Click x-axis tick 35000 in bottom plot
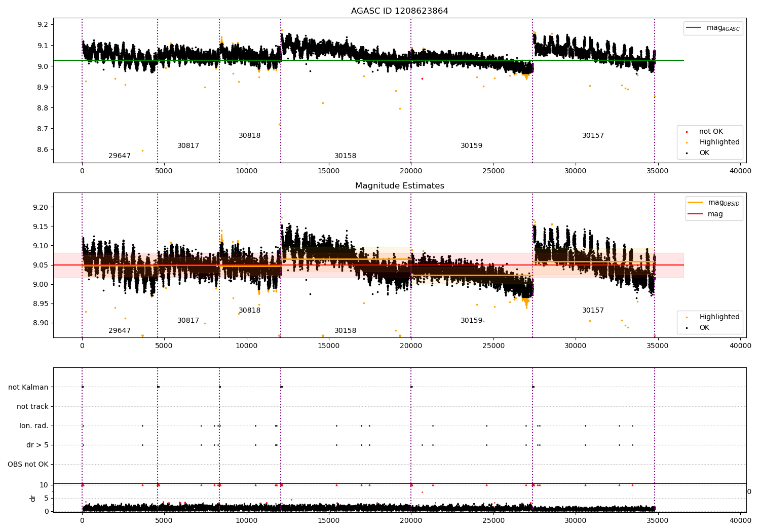 pos(658,520)
